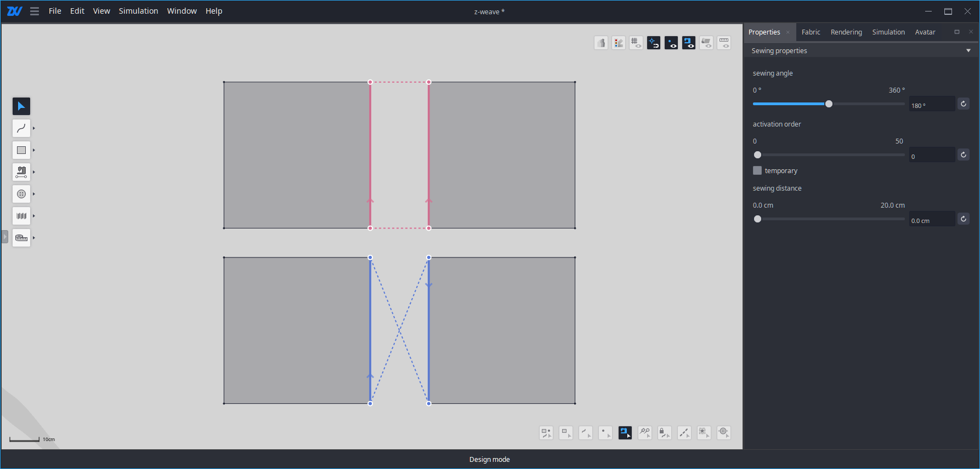Toggle snap-to-point magnet option
Screen dimensions: 980x469
654,43
